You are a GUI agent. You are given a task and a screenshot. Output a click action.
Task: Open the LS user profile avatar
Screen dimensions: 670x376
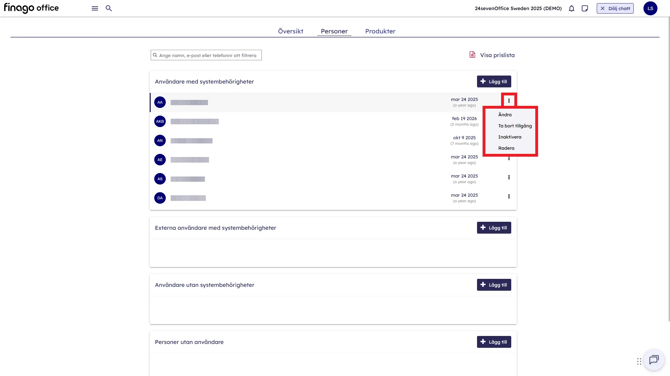coord(650,8)
